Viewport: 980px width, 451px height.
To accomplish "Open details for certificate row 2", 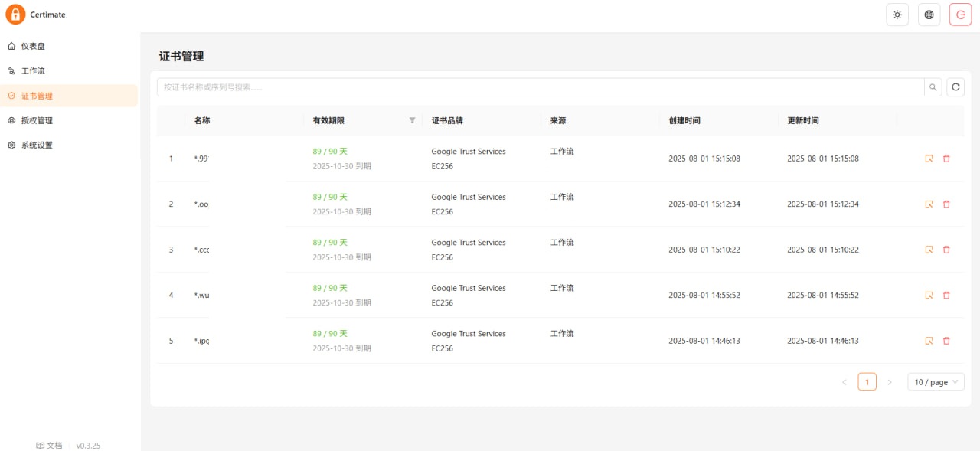I will [x=929, y=204].
